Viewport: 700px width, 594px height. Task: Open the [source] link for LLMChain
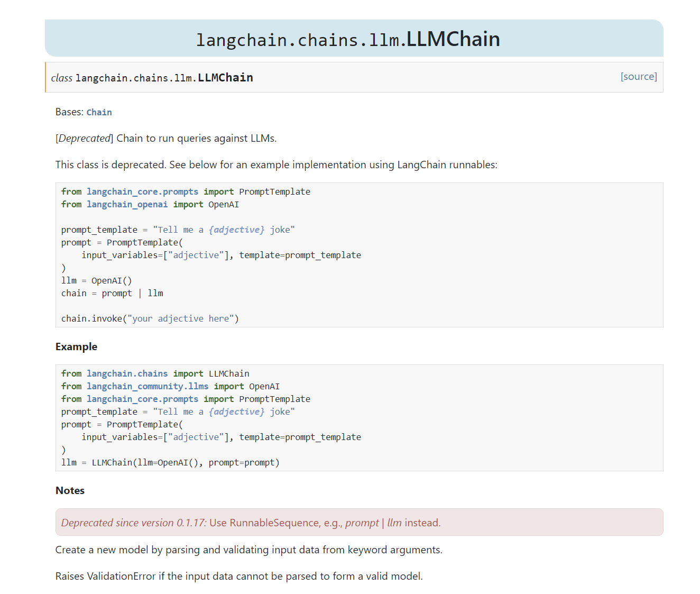point(639,77)
